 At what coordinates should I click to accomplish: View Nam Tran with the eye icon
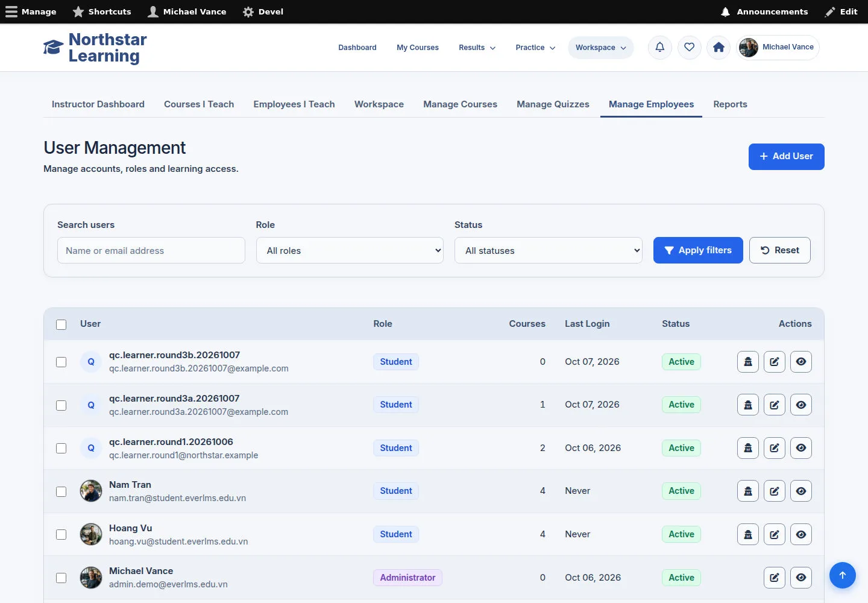click(x=801, y=491)
